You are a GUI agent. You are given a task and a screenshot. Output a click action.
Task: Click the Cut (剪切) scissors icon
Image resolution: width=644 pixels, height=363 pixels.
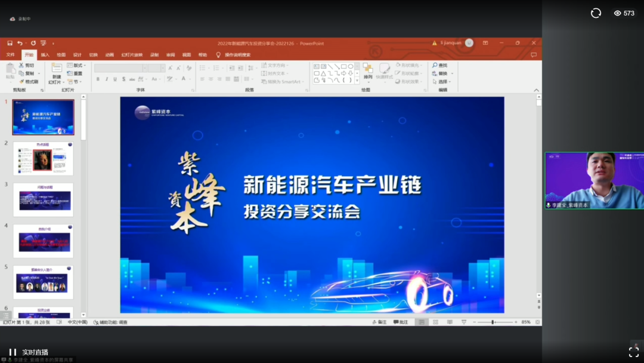click(21, 65)
